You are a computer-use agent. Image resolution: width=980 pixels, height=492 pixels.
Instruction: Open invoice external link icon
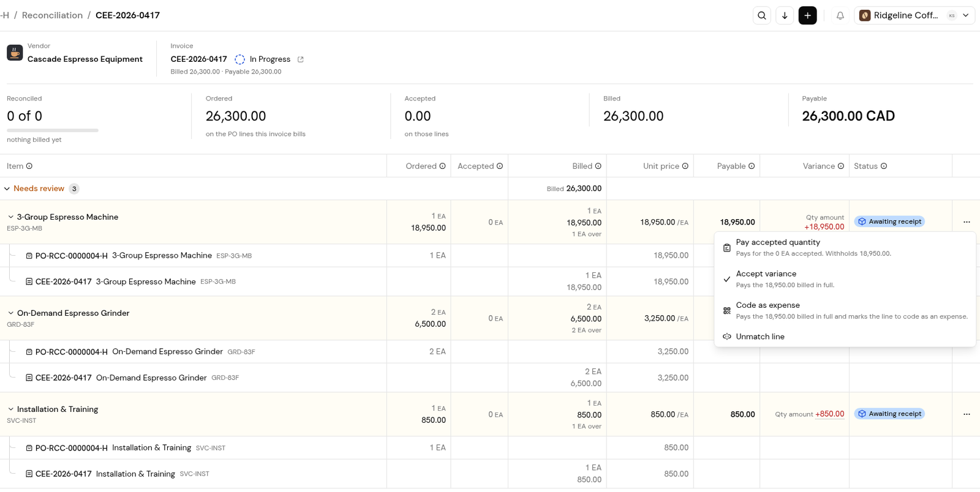(301, 59)
